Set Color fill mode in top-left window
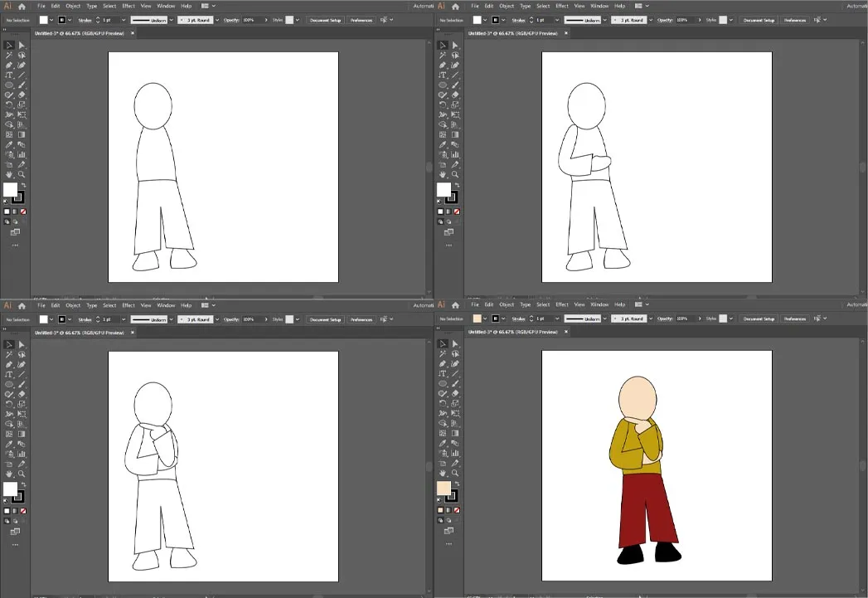868x598 pixels. pyautogui.click(x=7, y=211)
